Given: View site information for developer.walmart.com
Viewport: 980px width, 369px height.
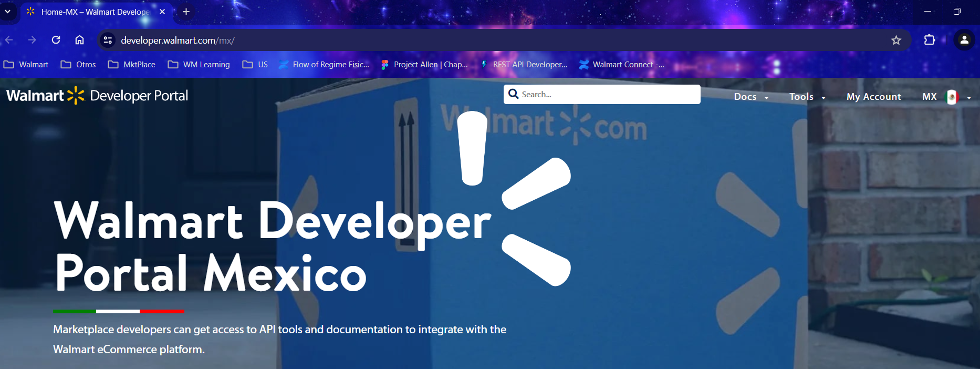Looking at the screenshot, I should (108, 40).
